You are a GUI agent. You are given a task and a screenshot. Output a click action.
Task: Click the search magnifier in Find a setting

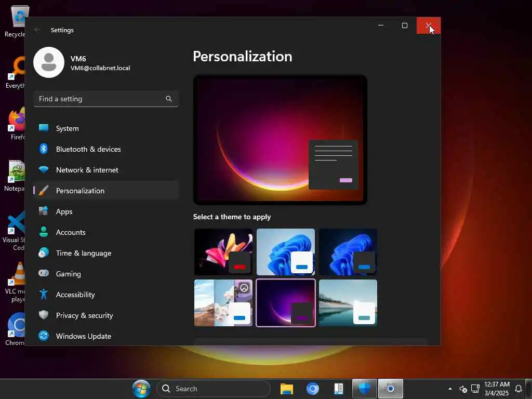(x=169, y=99)
